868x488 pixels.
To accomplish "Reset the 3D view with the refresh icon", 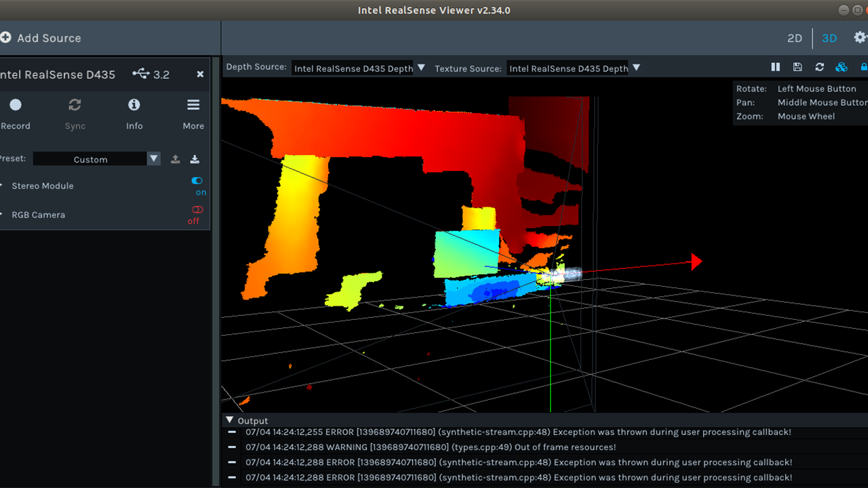I will [x=819, y=67].
